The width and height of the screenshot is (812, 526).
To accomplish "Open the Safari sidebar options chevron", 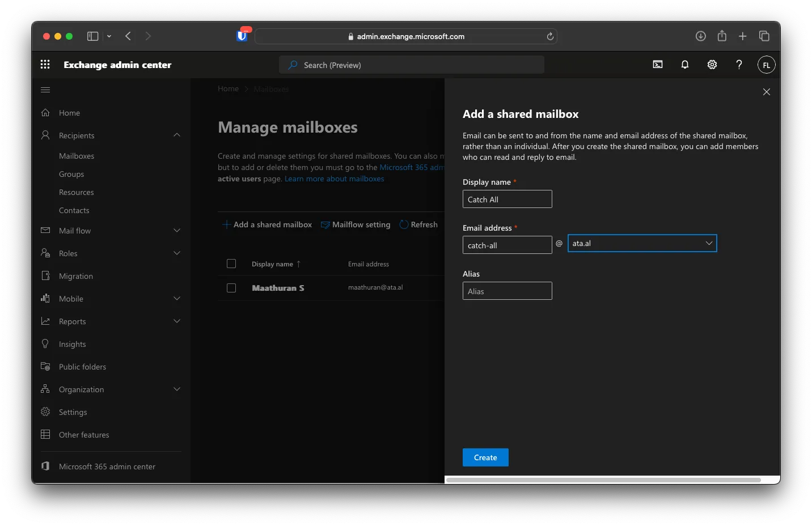I will 109,36.
